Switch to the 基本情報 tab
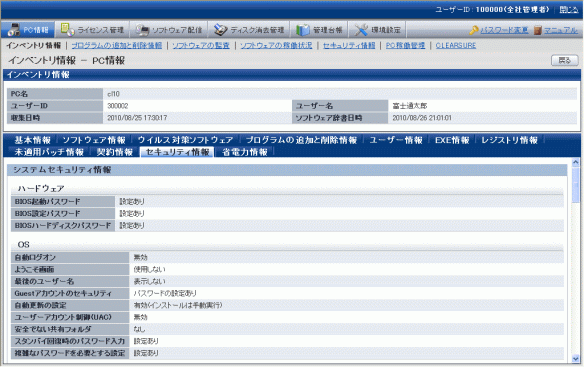 [32, 140]
